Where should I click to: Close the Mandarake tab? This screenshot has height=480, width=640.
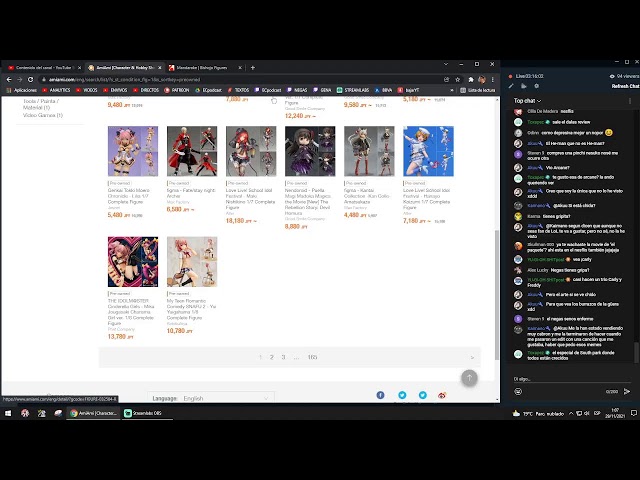(240, 68)
